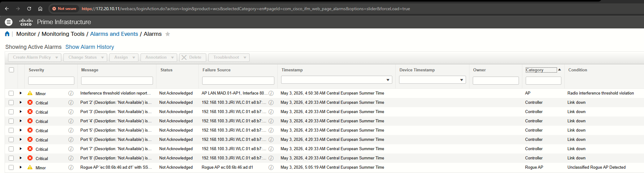Click the Failure Source filter input
Screen dimensions: 644x173
point(238,81)
